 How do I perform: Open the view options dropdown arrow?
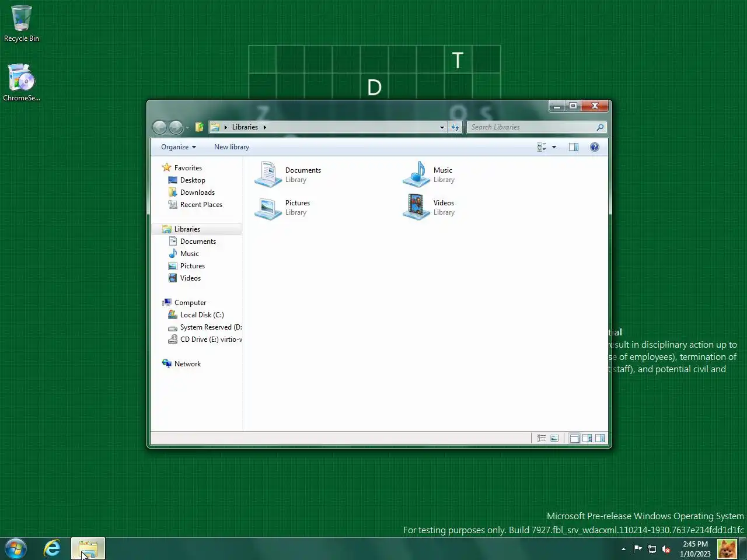click(554, 147)
